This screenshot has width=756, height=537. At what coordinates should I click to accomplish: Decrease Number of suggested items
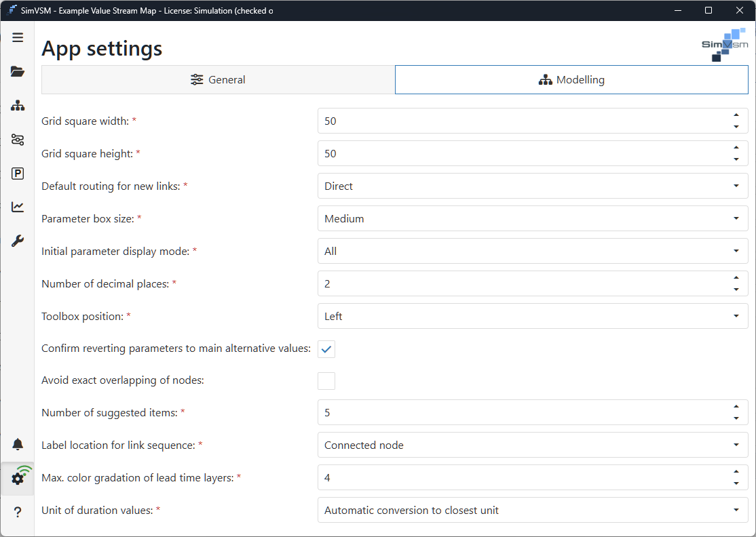click(736, 418)
